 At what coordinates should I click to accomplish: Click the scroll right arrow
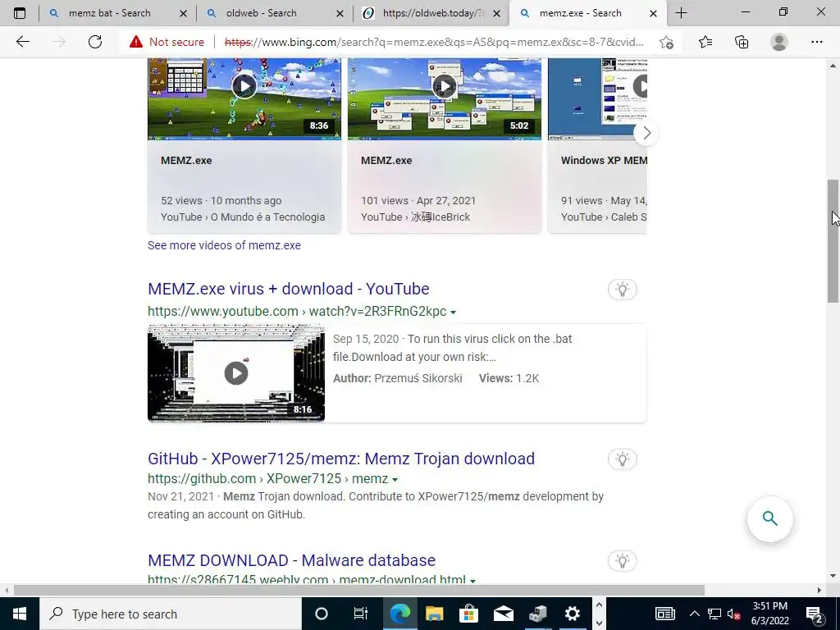pos(819,591)
